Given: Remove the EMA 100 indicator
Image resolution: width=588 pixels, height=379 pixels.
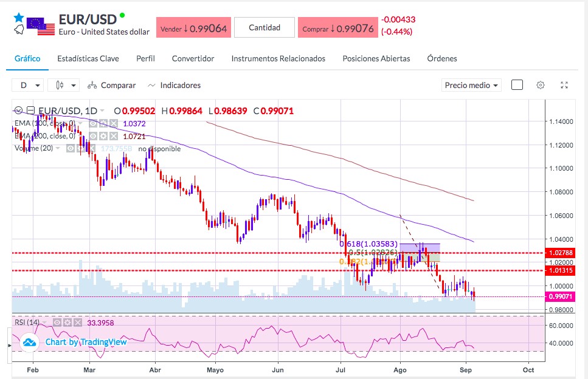Looking at the screenshot, I should click(114, 123).
